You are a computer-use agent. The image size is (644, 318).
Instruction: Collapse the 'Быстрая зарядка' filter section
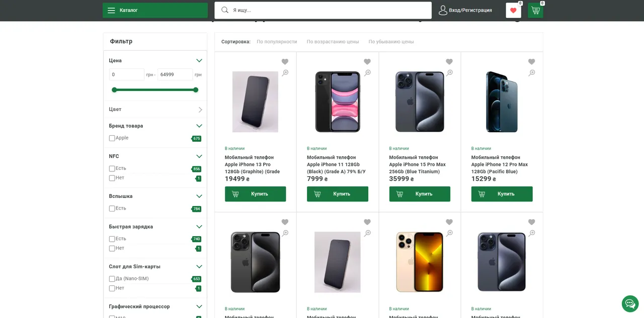(x=199, y=227)
